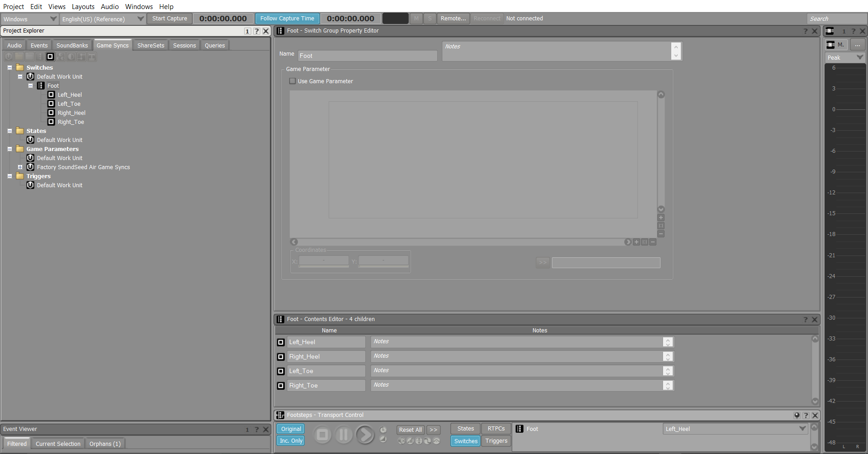The width and height of the screenshot is (868, 454).
Task: Open help for the Project Explorer panel
Action: 256,31
